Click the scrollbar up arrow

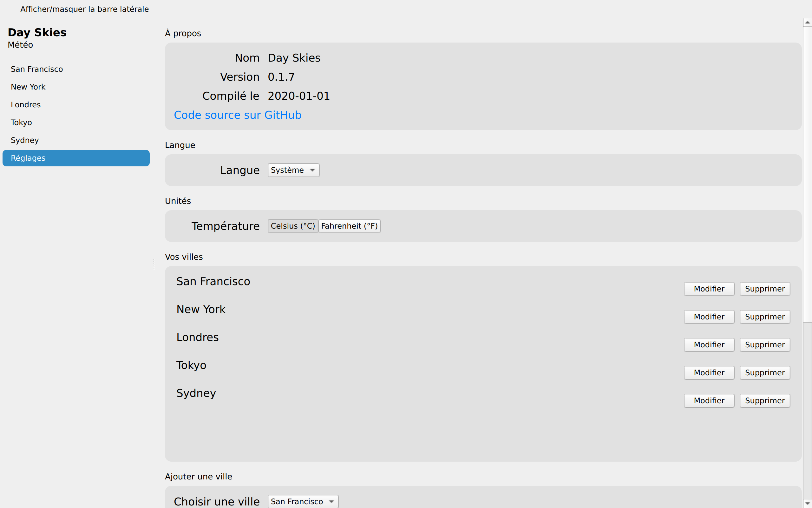click(x=807, y=23)
